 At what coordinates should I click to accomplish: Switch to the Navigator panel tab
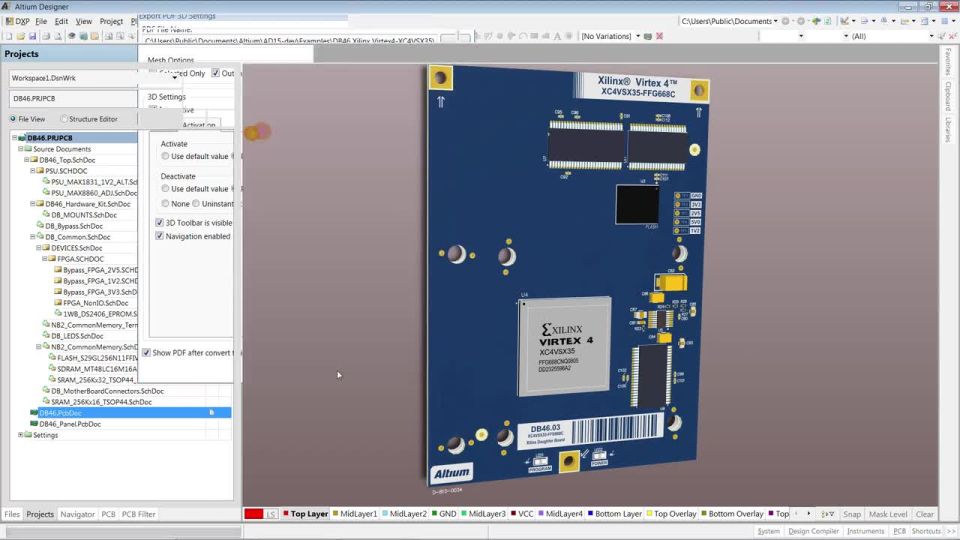pos(78,514)
